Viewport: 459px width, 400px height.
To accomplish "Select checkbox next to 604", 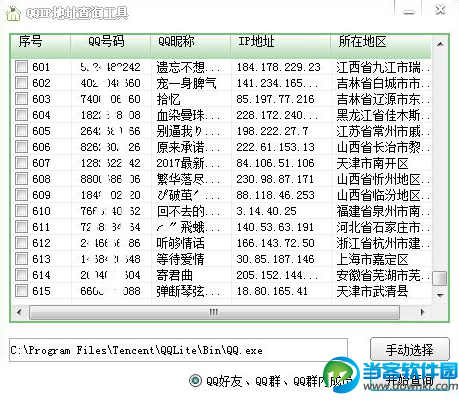I will (x=21, y=115).
